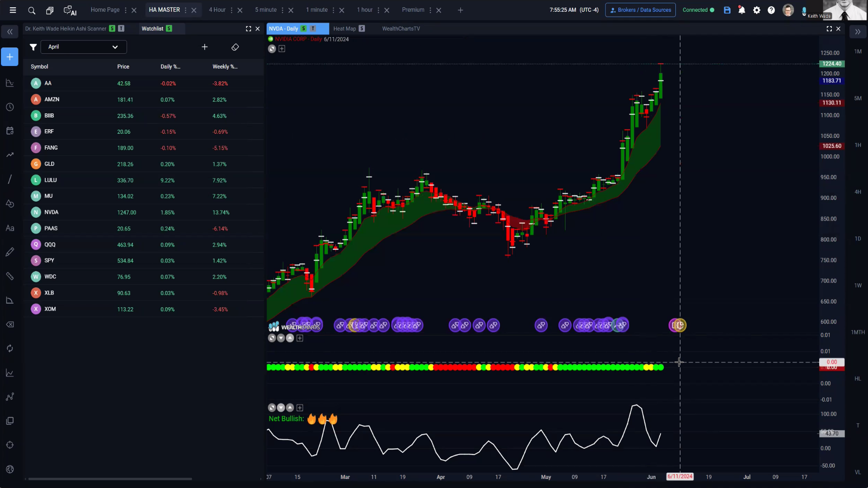
Task: Select the 1W timeframe button
Action: point(858,286)
